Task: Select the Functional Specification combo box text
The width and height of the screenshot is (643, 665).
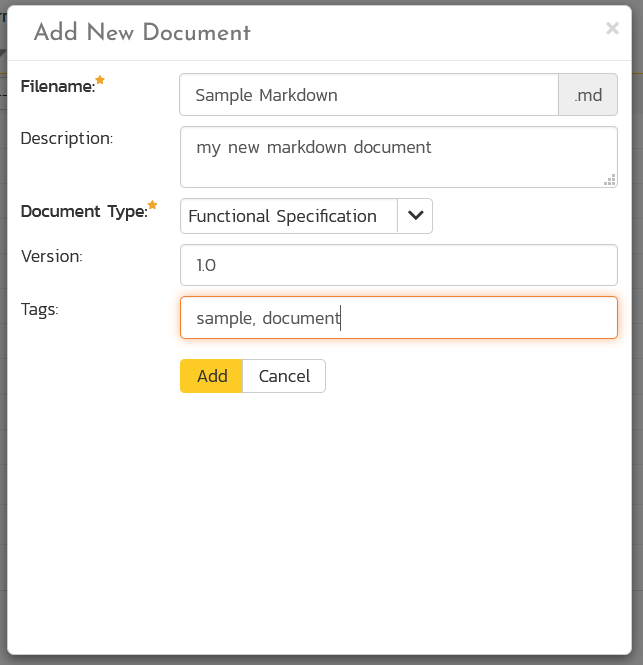Action: (289, 216)
